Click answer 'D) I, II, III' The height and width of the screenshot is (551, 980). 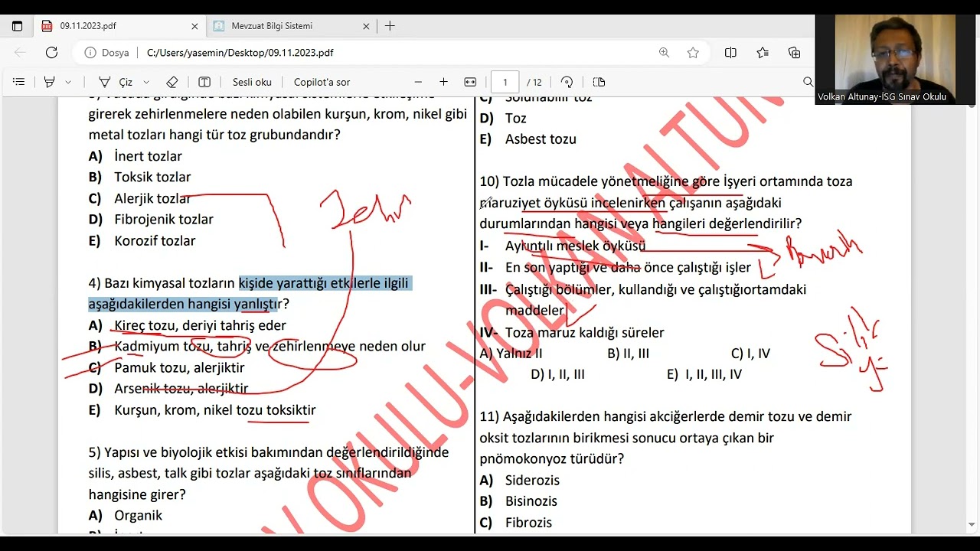(557, 374)
